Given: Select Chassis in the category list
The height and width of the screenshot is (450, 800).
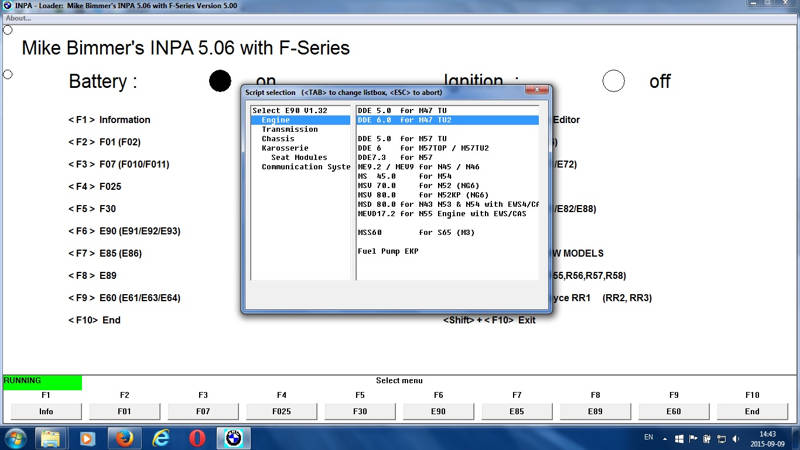Looking at the screenshot, I should click(278, 138).
